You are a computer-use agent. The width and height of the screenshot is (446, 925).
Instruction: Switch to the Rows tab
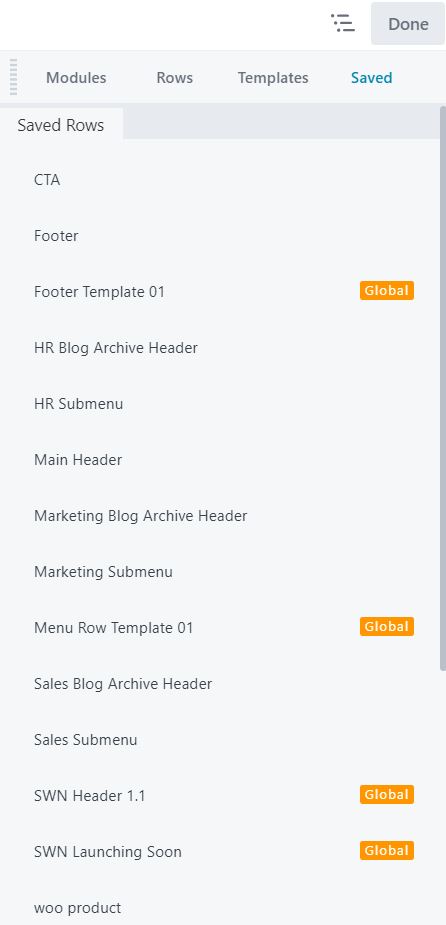(175, 78)
